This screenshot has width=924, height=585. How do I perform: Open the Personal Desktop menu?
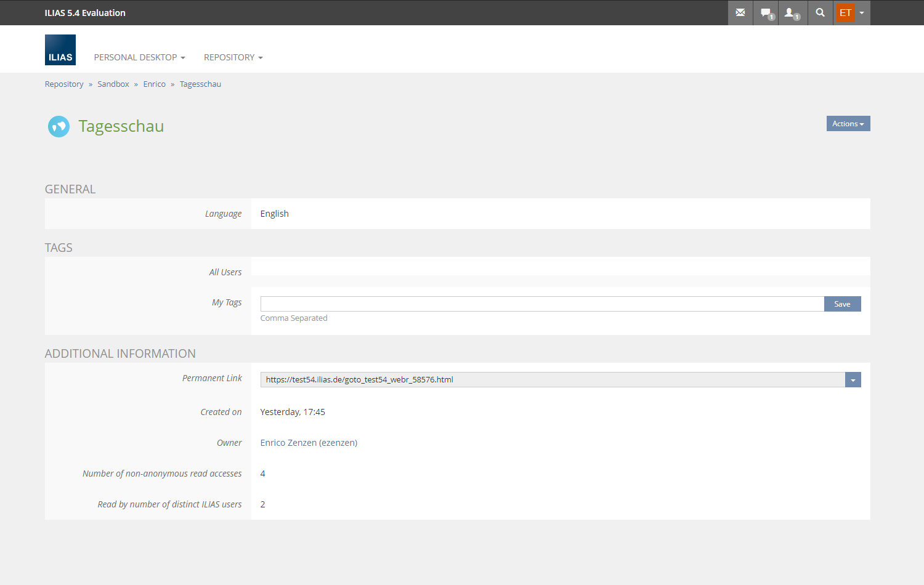coord(139,57)
